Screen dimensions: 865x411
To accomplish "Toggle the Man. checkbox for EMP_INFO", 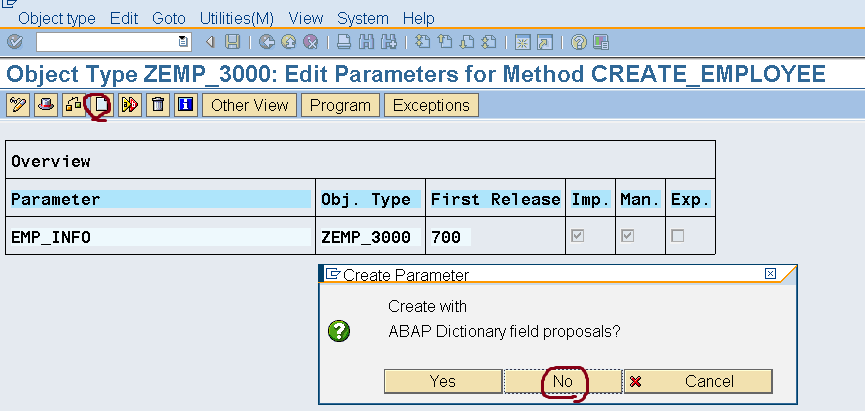I will pyautogui.click(x=627, y=236).
